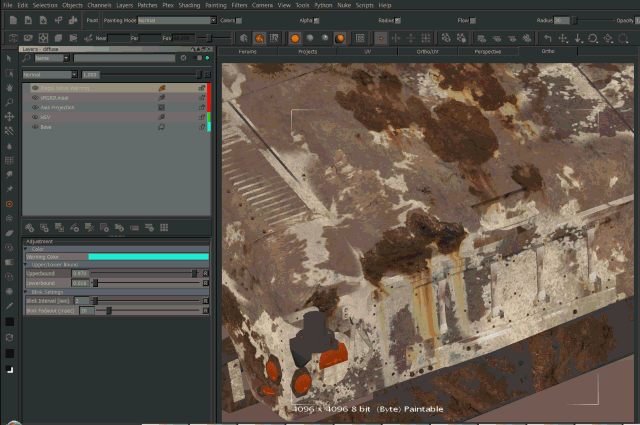Select the Pan hand tool in left toolbar
This screenshot has height=425, width=640.
tap(9, 88)
